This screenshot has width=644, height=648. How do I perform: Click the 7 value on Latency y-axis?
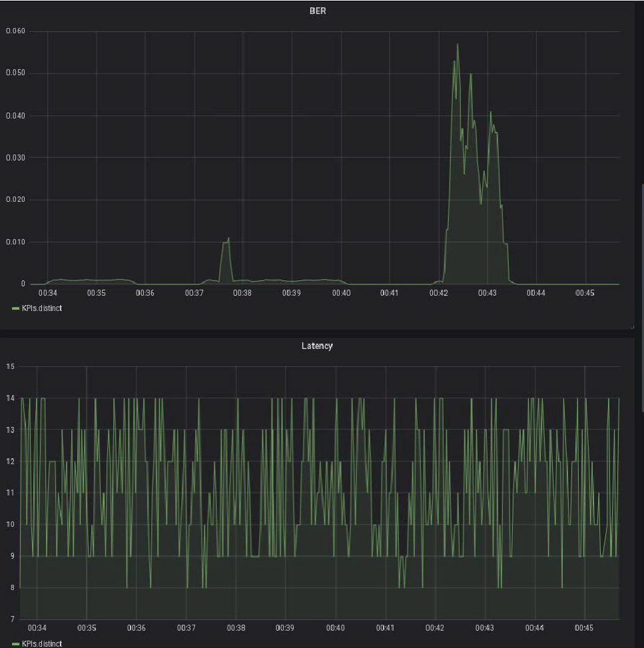click(x=10, y=619)
